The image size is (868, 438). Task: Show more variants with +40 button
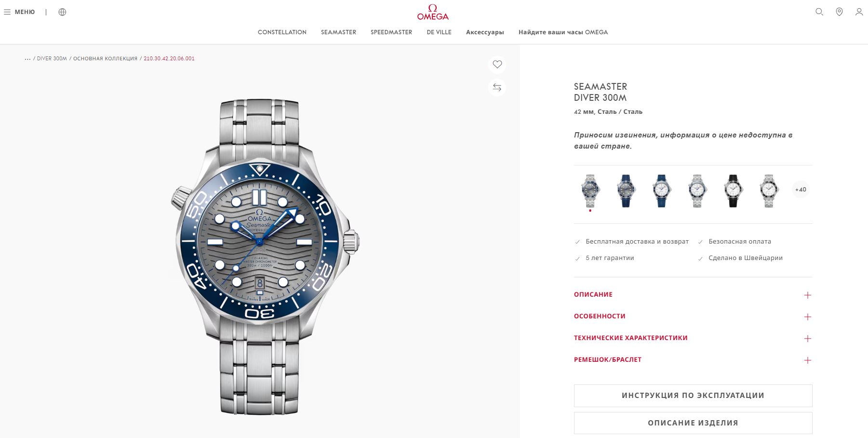tap(801, 190)
